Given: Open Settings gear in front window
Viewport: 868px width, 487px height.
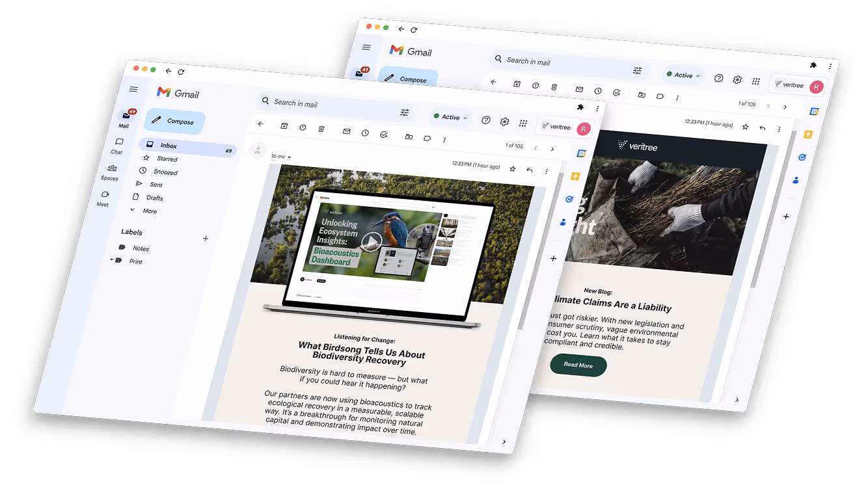Looking at the screenshot, I should pyautogui.click(x=504, y=122).
